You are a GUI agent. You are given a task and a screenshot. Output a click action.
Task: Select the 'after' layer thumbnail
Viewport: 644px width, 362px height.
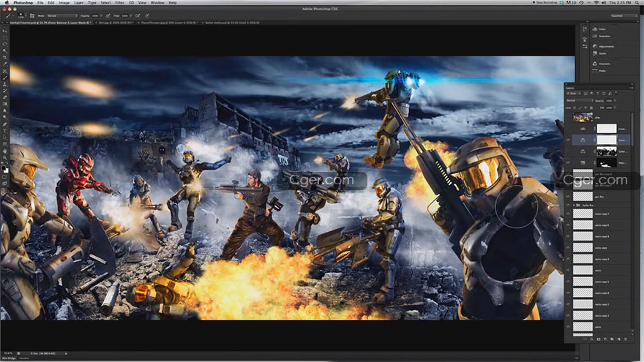point(583,118)
